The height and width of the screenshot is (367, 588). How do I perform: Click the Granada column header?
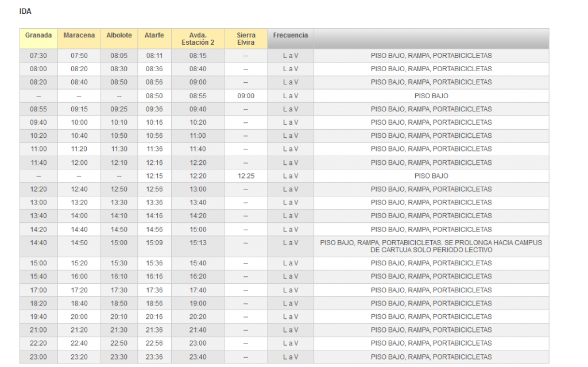pyautogui.click(x=38, y=36)
